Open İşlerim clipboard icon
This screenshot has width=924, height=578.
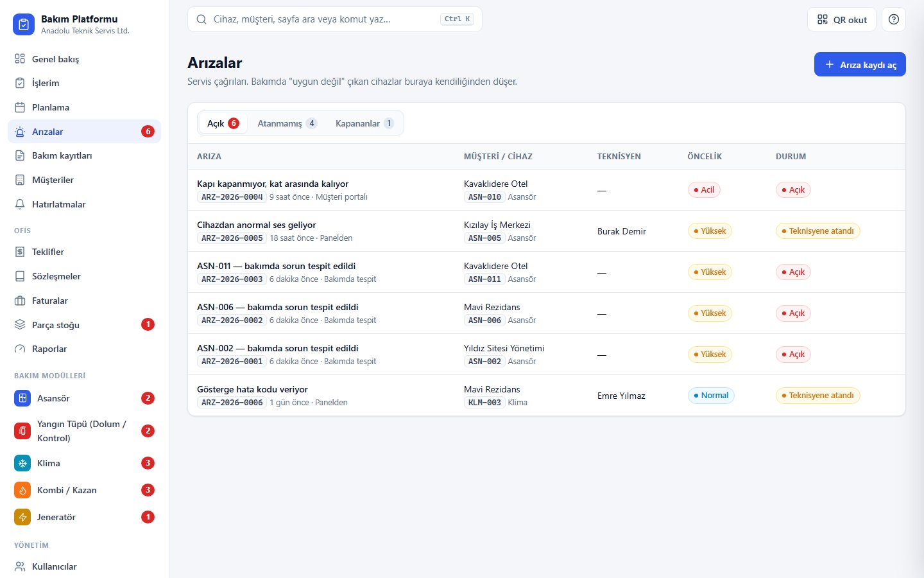pos(20,83)
